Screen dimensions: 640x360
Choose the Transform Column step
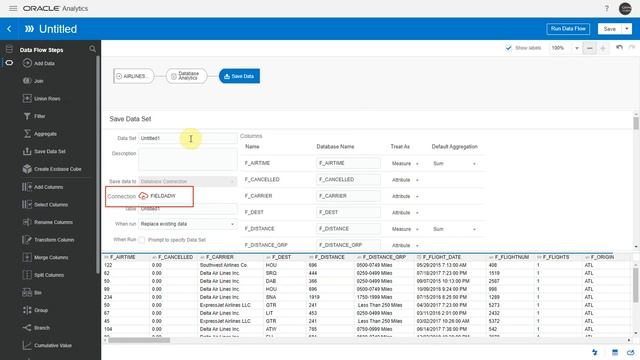(x=49, y=240)
